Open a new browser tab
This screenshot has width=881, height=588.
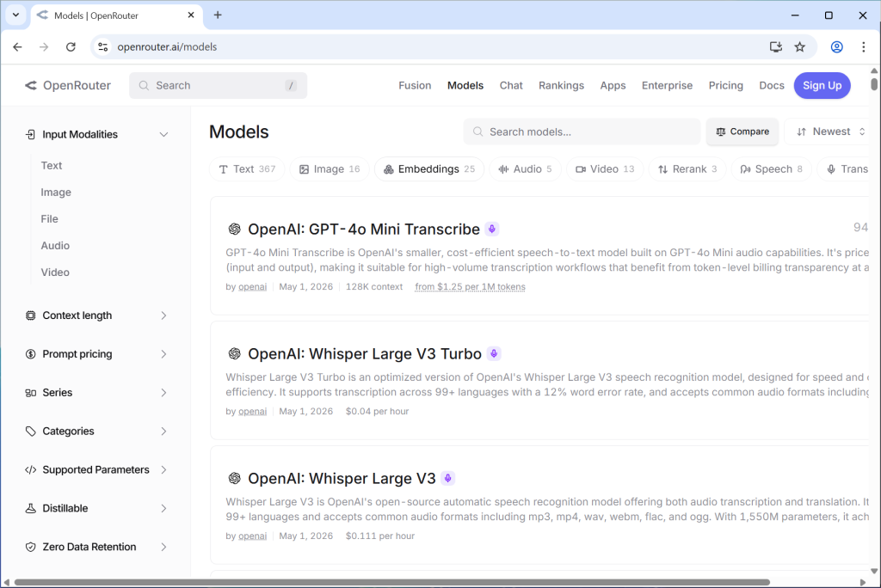point(218,15)
